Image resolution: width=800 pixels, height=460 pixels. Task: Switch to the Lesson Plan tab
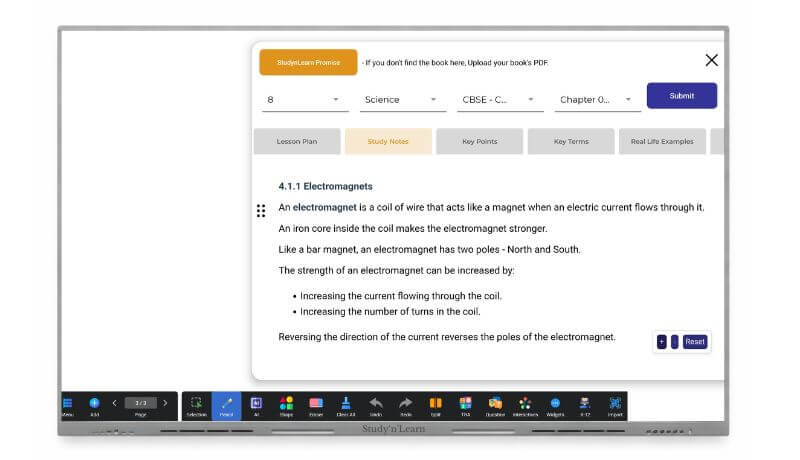click(x=297, y=141)
